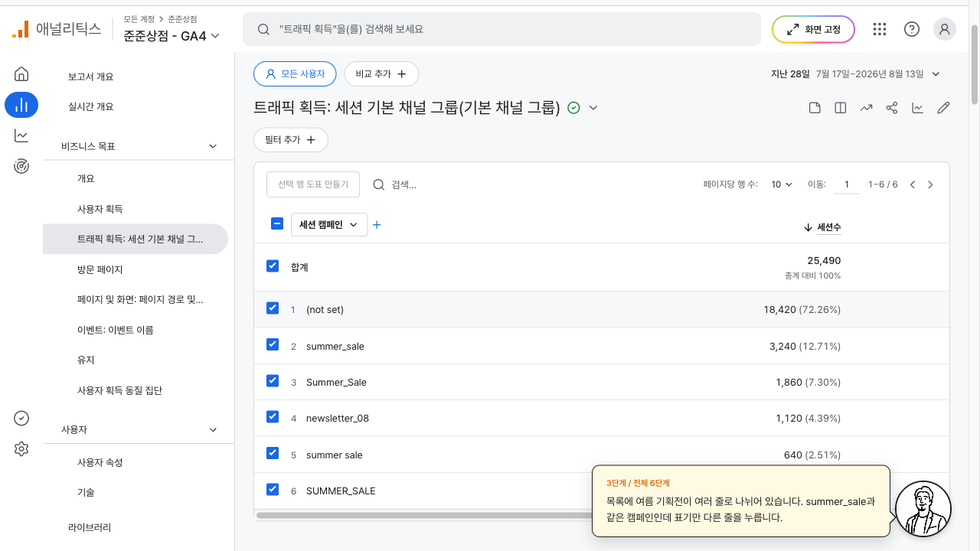Viewport: 980px width, 551px height.
Task: Open the 준준상점 - GA4 property selector
Action: tap(171, 35)
